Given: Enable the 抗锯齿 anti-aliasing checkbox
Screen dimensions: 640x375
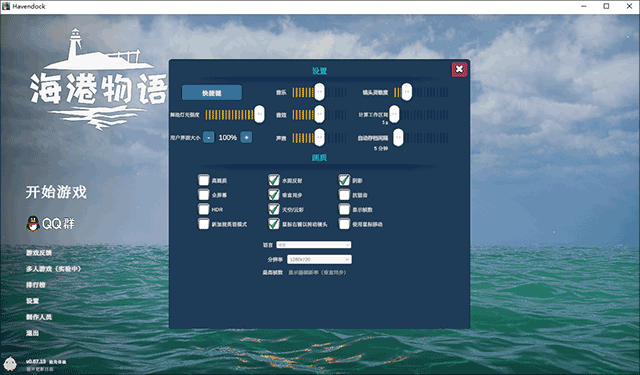Looking at the screenshot, I should 344,195.
